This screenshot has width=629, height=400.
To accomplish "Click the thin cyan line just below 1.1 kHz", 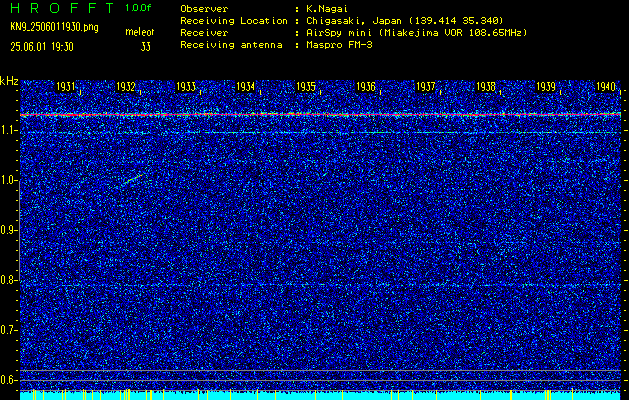I will [320, 132].
